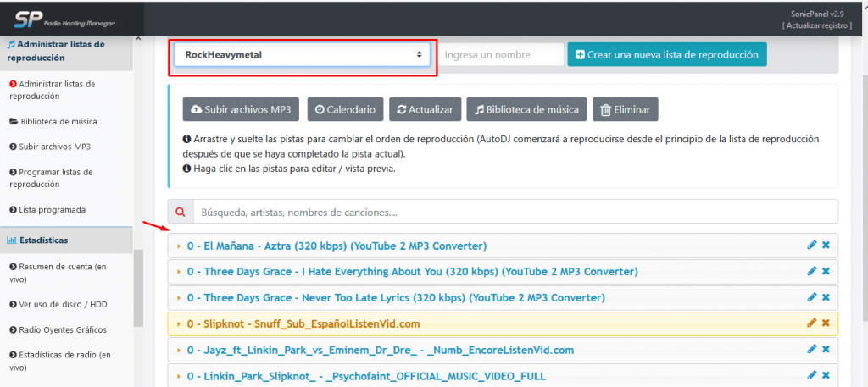Remove the Numb_Encore ListenVid track
868x387 pixels.
pyautogui.click(x=826, y=349)
